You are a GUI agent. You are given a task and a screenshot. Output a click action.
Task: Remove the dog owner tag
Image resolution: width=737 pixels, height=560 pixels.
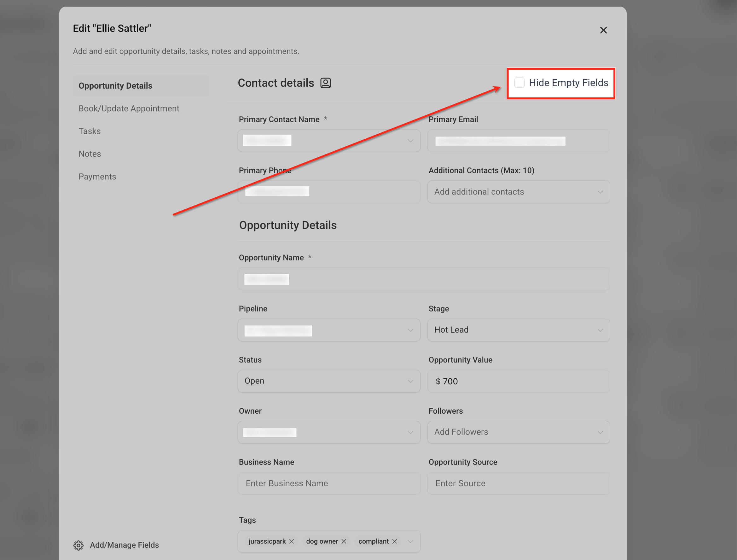coord(344,541)
